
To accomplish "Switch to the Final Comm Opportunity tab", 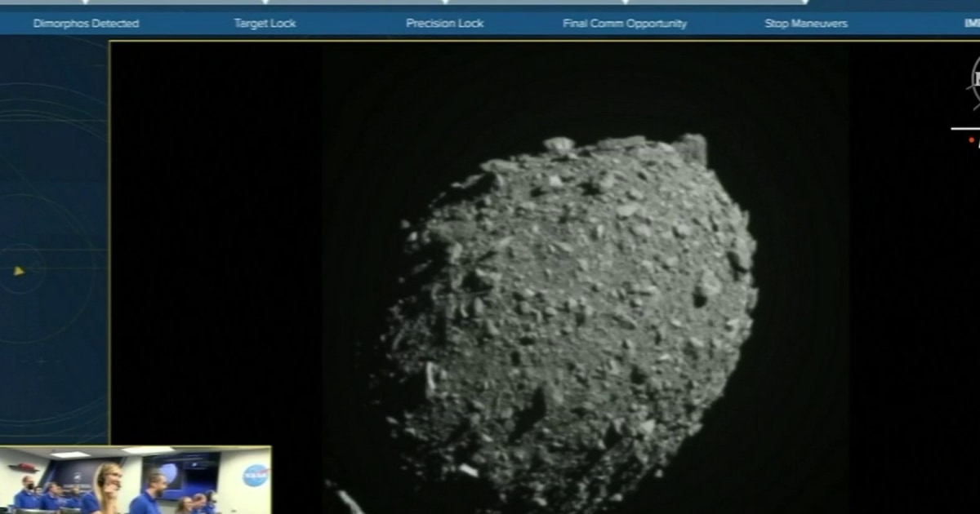I will [x=625, y=24].
